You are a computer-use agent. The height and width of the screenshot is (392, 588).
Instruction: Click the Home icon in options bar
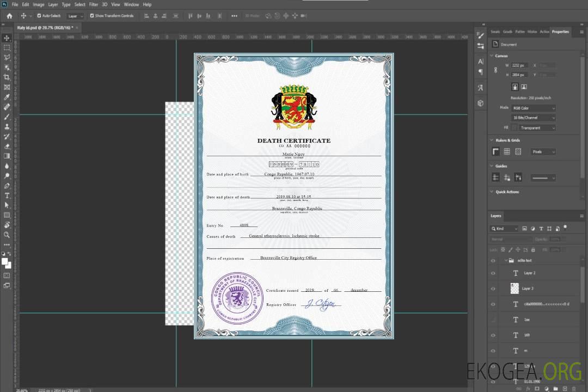point(9,16)
